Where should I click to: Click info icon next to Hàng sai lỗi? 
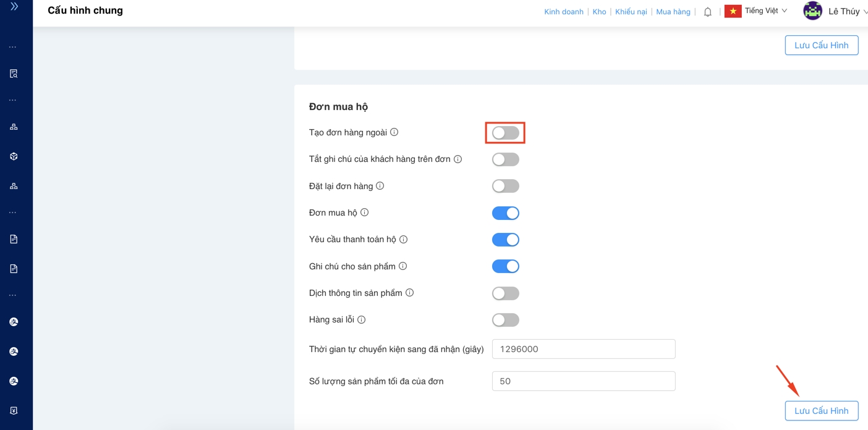pyautogui.click(x=362, y=319)
